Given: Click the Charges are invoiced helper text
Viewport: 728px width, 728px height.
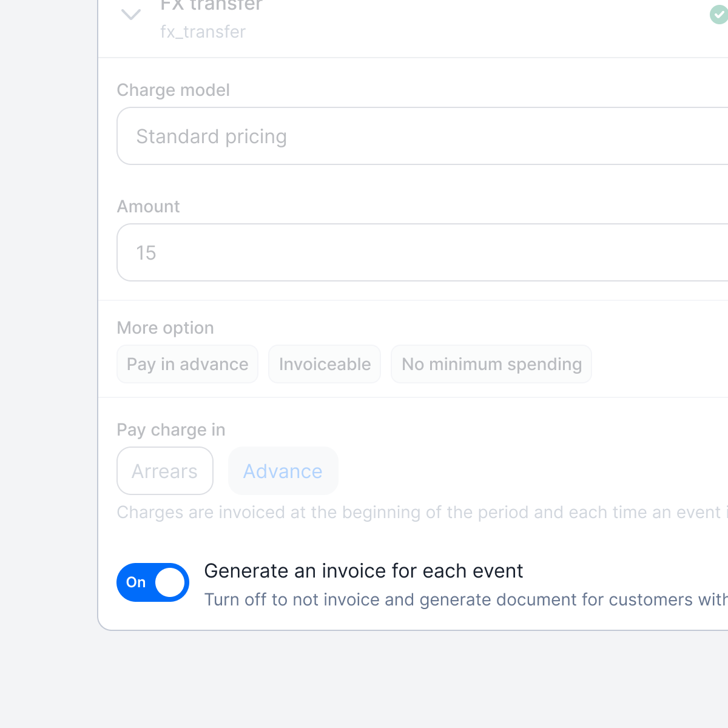Looking at the screenshot, I should coord(422,512).
